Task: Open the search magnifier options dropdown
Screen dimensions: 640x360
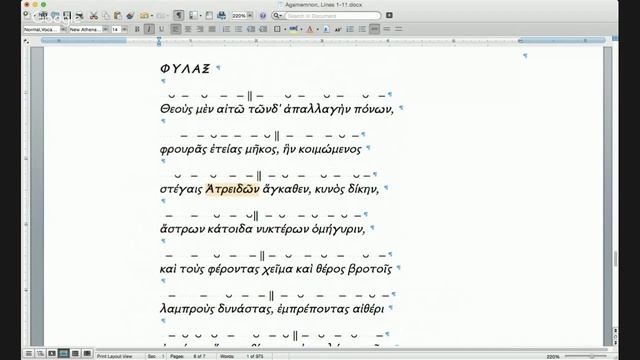Action: coord(278,16)
